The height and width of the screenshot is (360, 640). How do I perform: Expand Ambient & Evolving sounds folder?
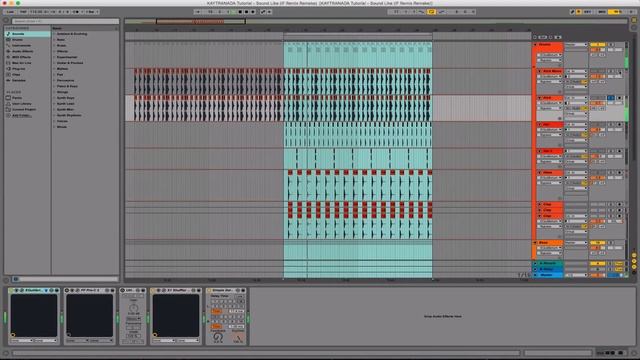click(55, 34)
